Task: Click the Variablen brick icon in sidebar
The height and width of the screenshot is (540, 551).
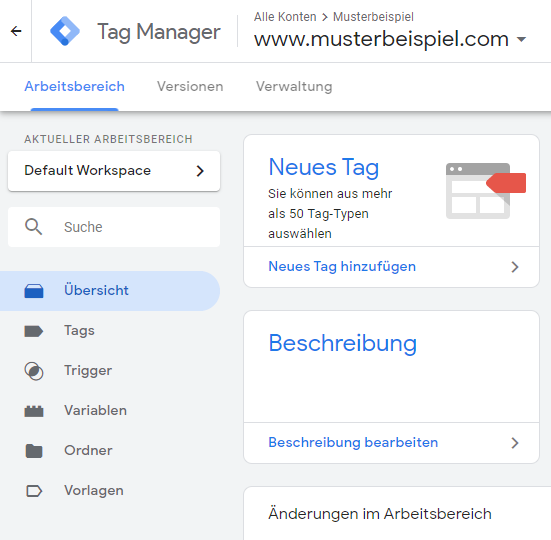Action: (34, 411)
